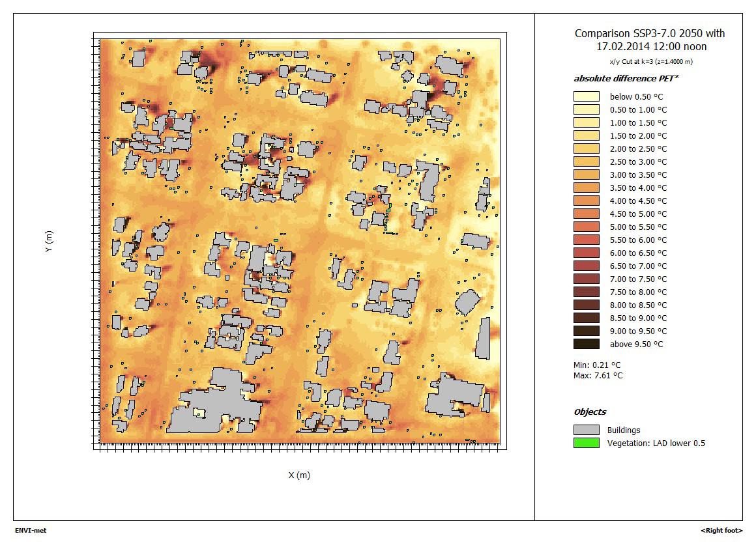Click the '7.50 to 8.00 °C' legend label text
This screenshot has height=547, width=756.
pos(638,292)
